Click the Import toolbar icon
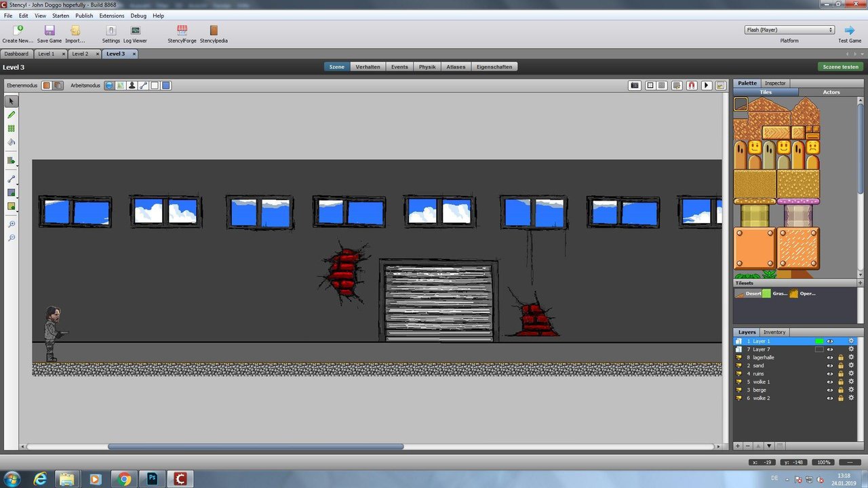 75,34
